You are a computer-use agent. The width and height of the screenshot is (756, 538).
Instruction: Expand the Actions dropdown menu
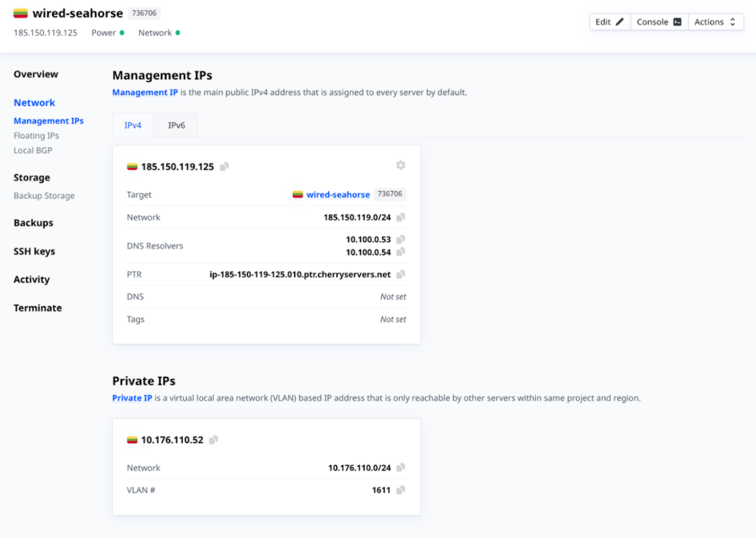pyautogui.click(x=716, y=22)
